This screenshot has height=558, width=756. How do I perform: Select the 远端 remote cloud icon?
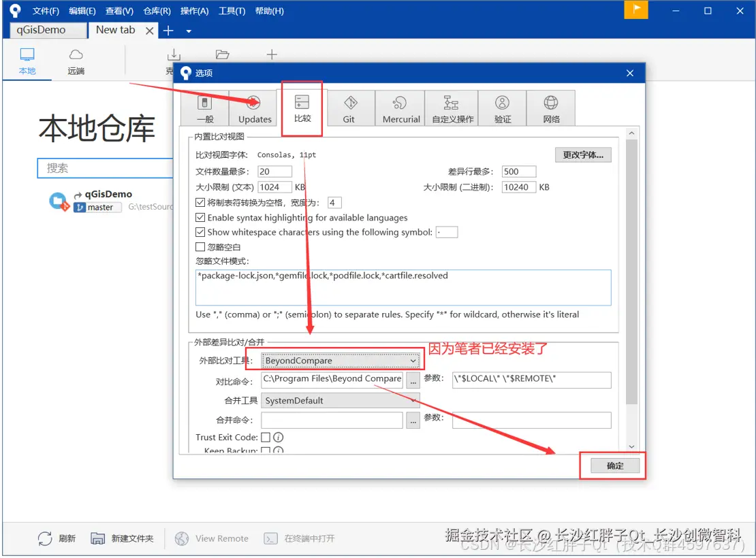pyautogui.click(x=76, y=61)
